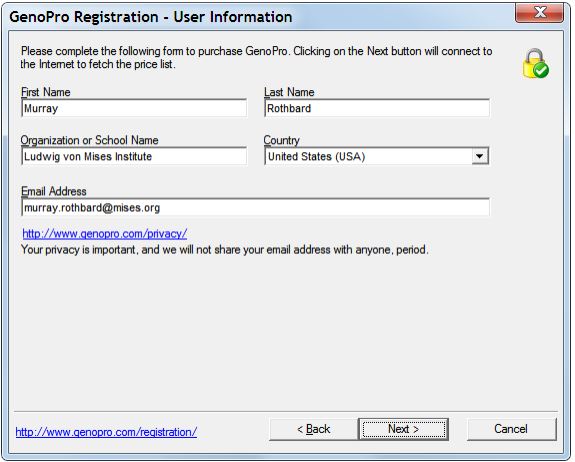The width and height of the screenshot is (575, 462).
Task: Click the Email Address label
Action: (54, 191)
